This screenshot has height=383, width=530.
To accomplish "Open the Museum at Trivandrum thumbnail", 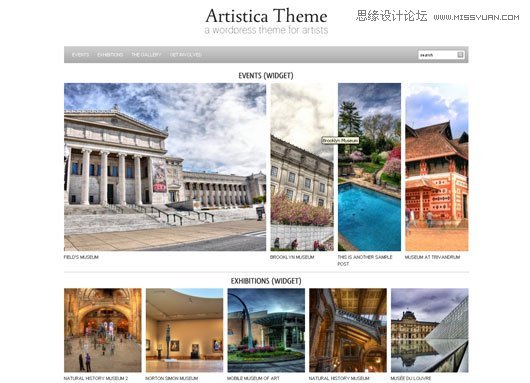I will pos(437,167).
